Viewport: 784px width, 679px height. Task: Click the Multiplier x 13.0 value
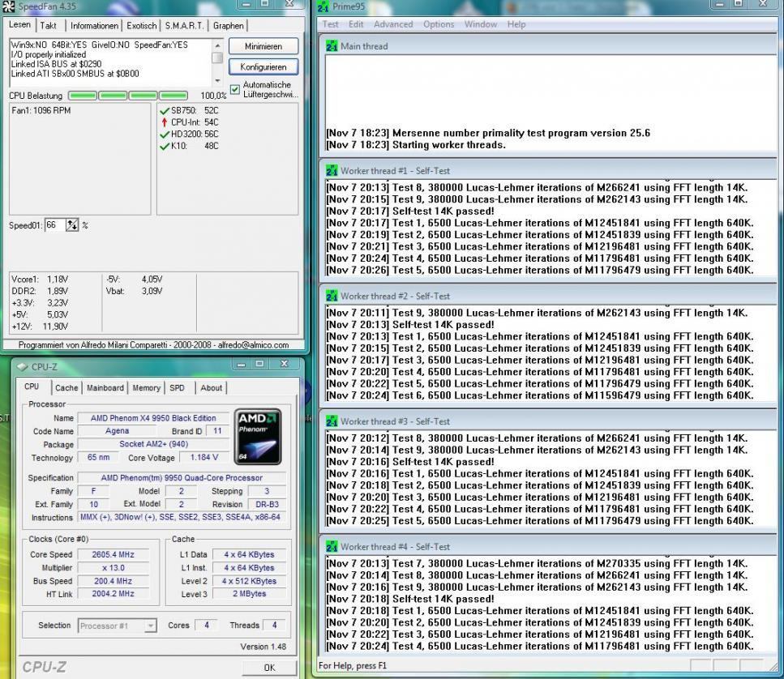pyautogui.click(x=113, y=568)
